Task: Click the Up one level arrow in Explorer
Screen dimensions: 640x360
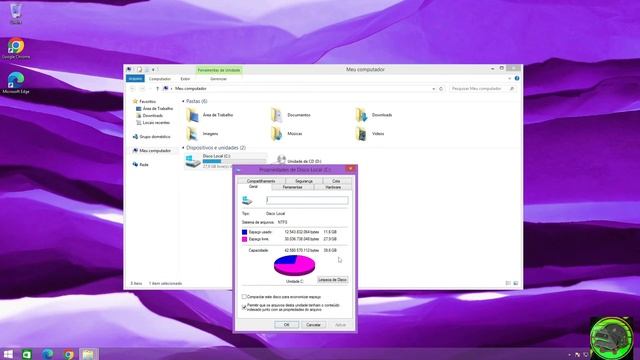Action: 157,89
